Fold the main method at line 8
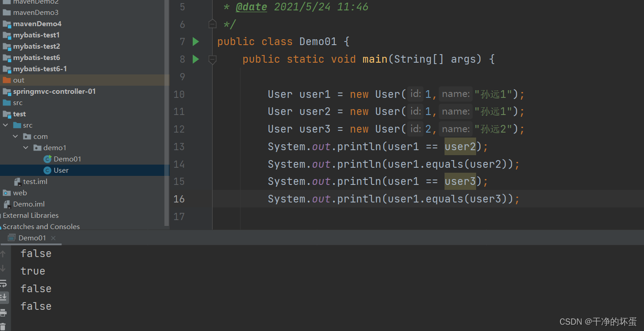Viewport: 644px width, 331px height. coord(213,59)
